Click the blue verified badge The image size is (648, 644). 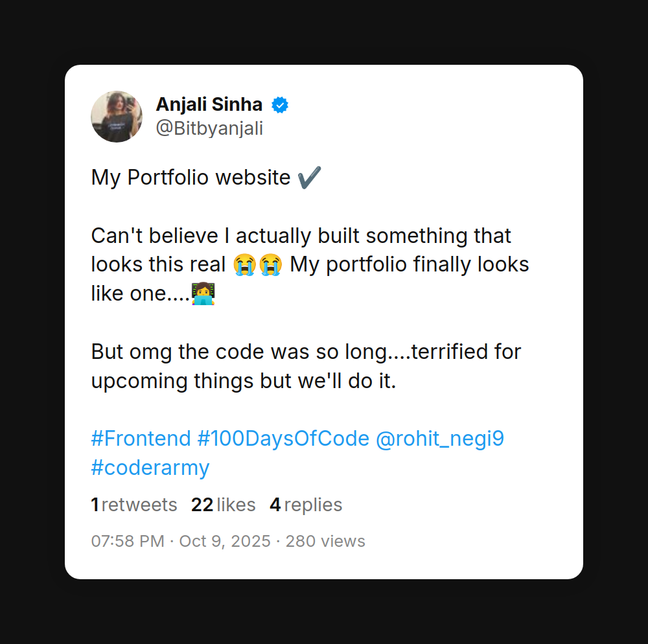(280, 104)
